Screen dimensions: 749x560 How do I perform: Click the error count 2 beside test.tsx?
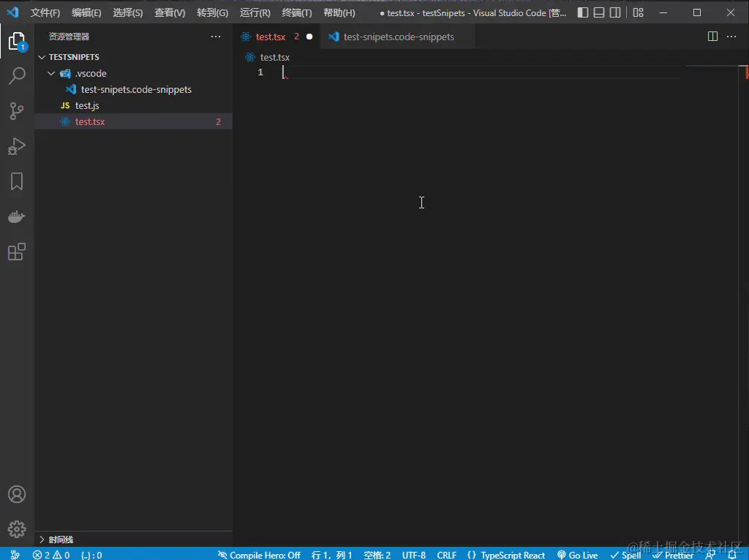click(x=218, y=122)
